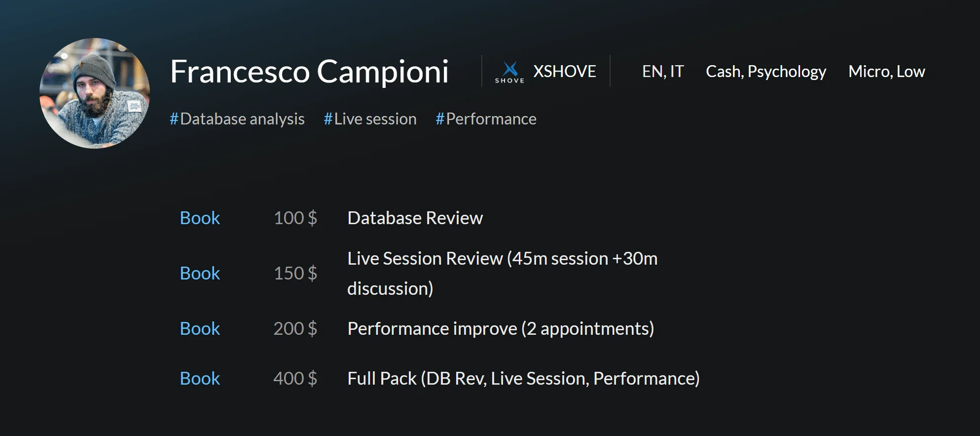Viewport: 980px width, 436px height.
Task: Open the XSHOVE team name link
Action: [564, 72]
